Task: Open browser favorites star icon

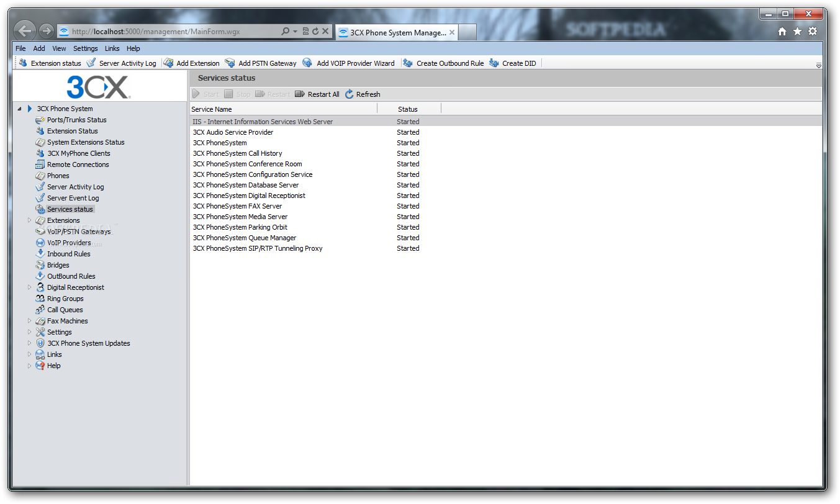Action: [x=797, y=32]
